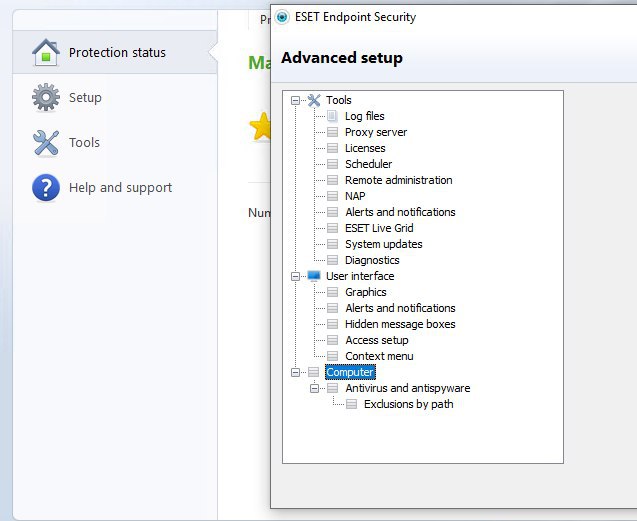Click the icon beside Licenses
Image resolution: width=637 pixels, height=521 pixels.
[x=332, y=148]
